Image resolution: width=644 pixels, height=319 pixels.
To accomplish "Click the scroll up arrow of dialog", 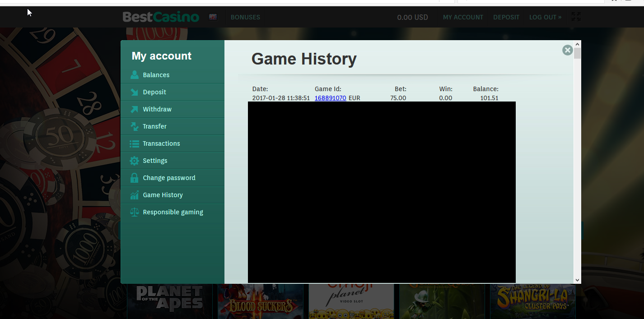I will pos(577,44).
